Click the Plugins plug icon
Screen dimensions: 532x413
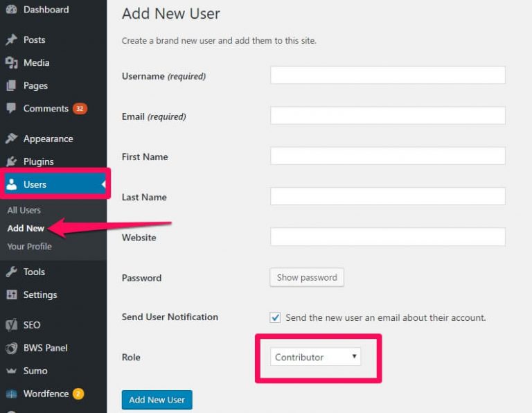(x=11, y=161)
